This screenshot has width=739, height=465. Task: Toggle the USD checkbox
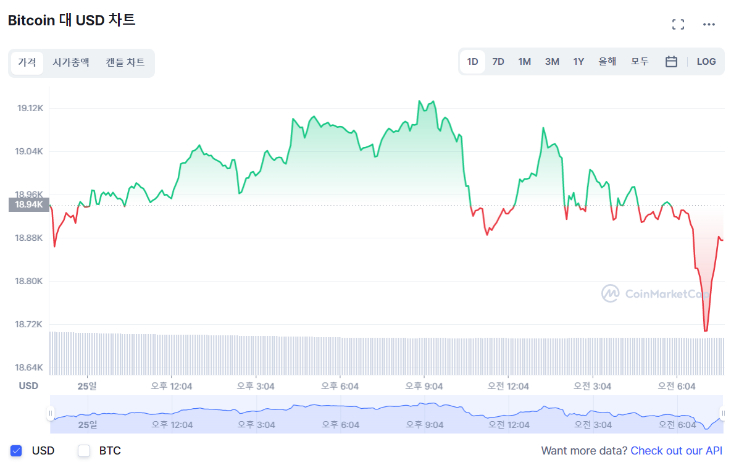(16, 451)
